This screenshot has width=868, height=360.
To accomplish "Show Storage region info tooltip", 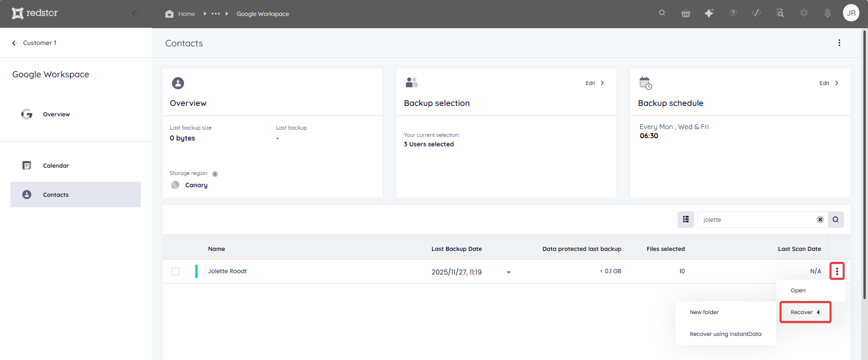I will (215, 174).
